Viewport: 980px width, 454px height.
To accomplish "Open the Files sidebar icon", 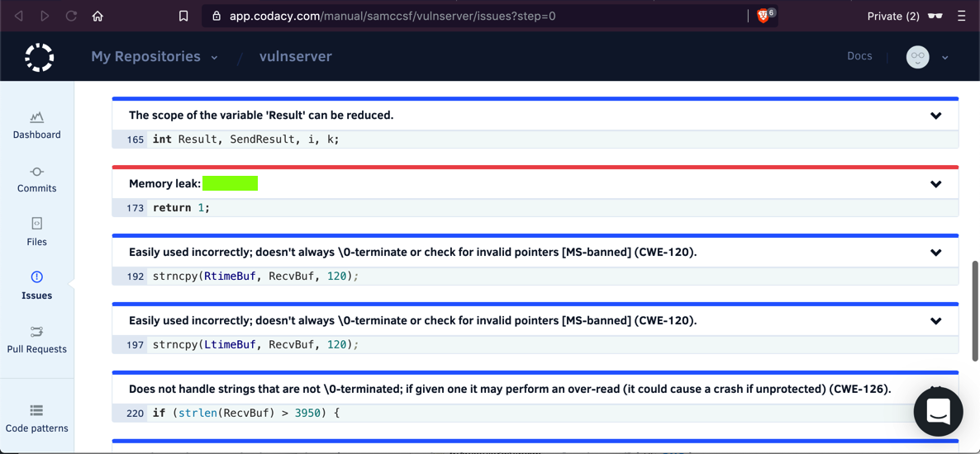I will 37,224.
